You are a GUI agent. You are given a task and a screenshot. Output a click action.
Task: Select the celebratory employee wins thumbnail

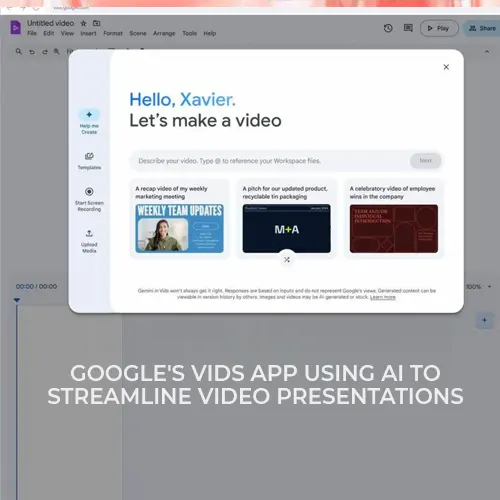tap(394, 228)
